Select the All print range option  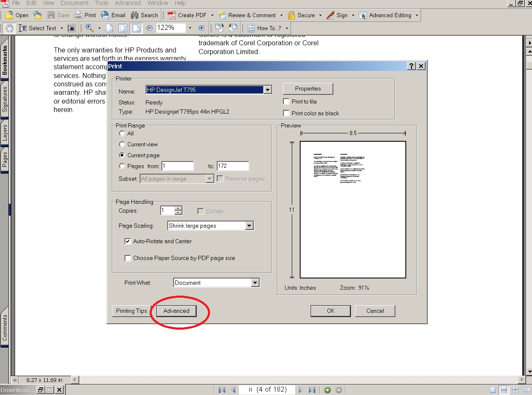122,133
